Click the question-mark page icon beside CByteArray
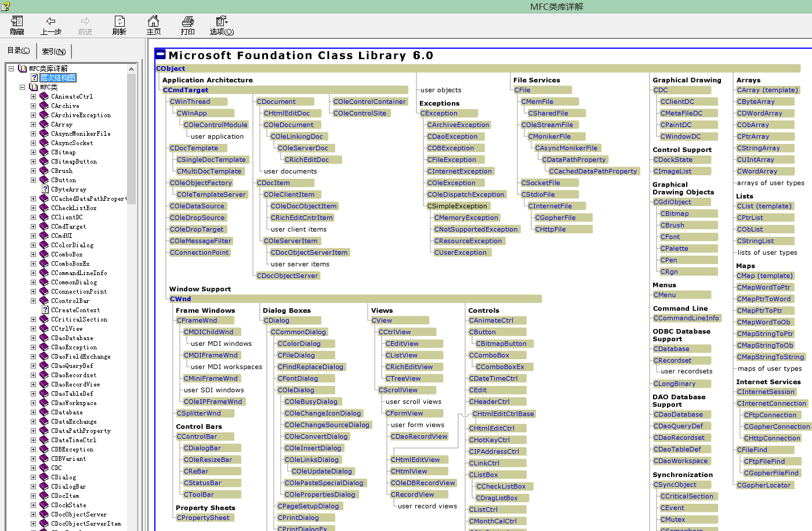Image resolution: width=812 pixels, height=531 pixels. 45,189
